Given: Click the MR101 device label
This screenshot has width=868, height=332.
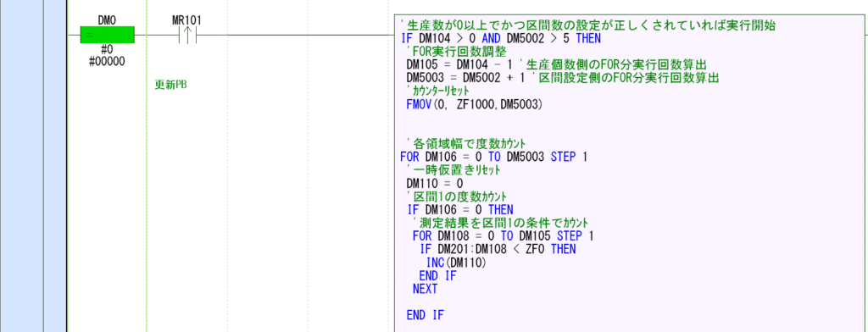Looking at the screenshot, I should pyautogui.click(x=187, y=20).
